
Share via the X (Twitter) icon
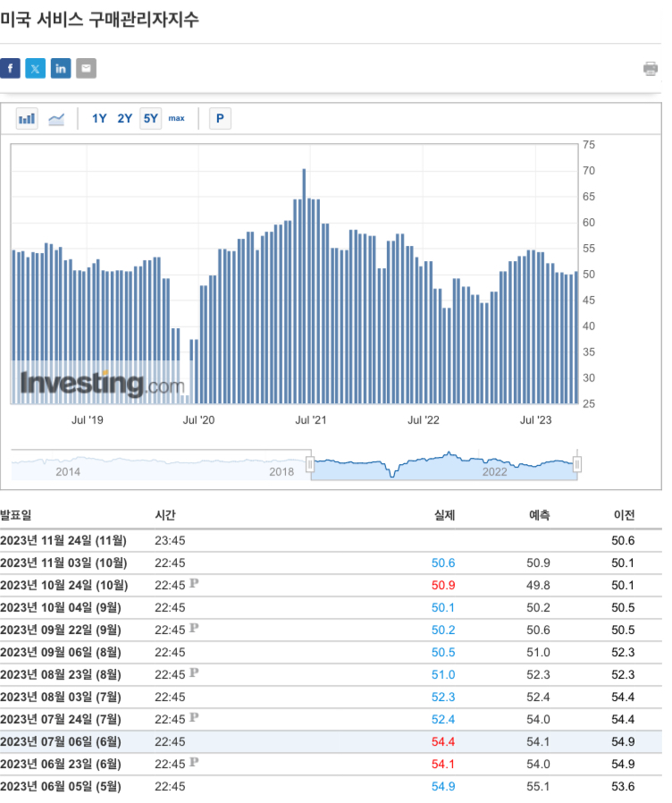[x=36, y=69]
